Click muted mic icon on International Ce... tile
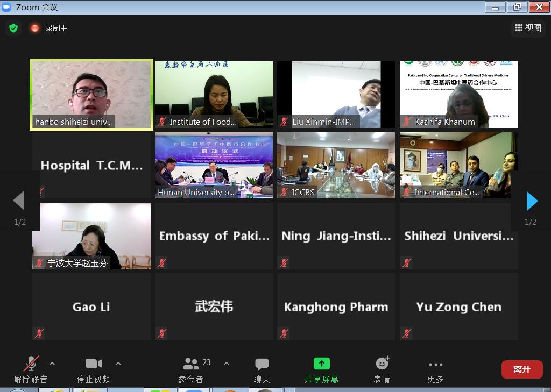The height and width of the screenshot is (392, 551). tap(407, 192)
